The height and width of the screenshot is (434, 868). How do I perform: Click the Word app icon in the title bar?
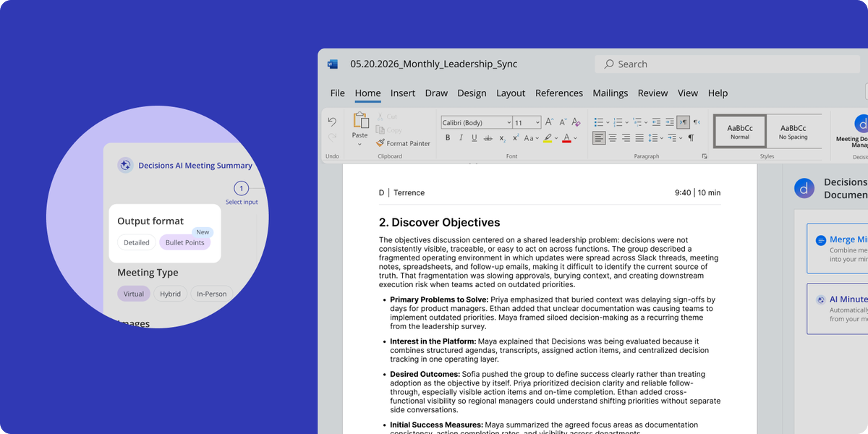[x=333, y=64]
